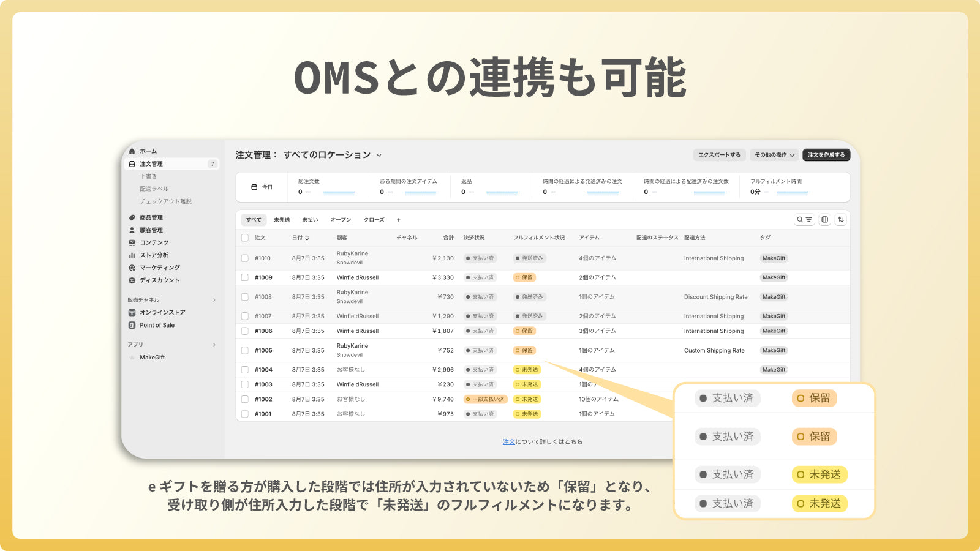Click the customer management person icon

132,230
